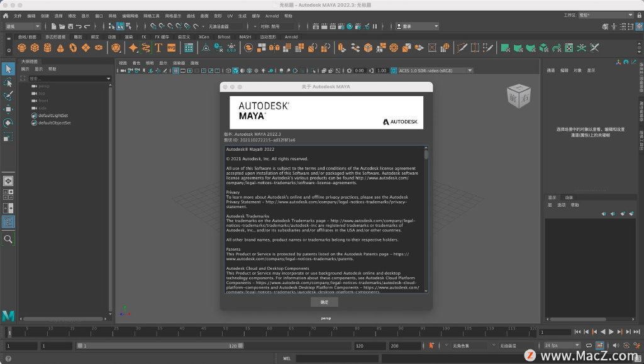Click the Undo arrow icon
644x364 pixels.
[79, 26]
